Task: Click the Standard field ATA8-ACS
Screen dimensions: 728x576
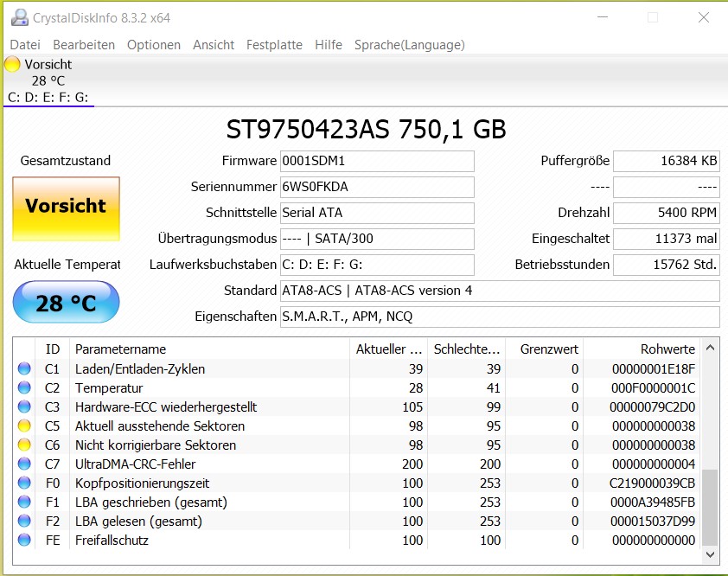Action: pos(500,291)
